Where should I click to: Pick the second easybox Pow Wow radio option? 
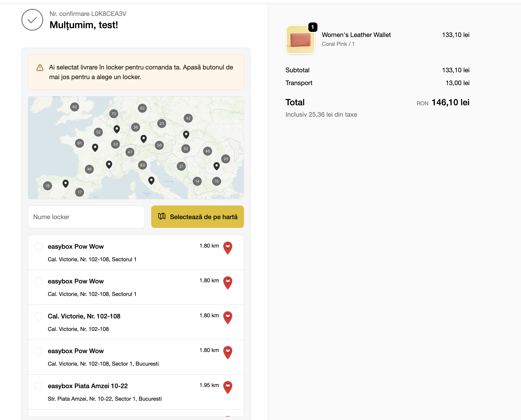click(39, 281)
